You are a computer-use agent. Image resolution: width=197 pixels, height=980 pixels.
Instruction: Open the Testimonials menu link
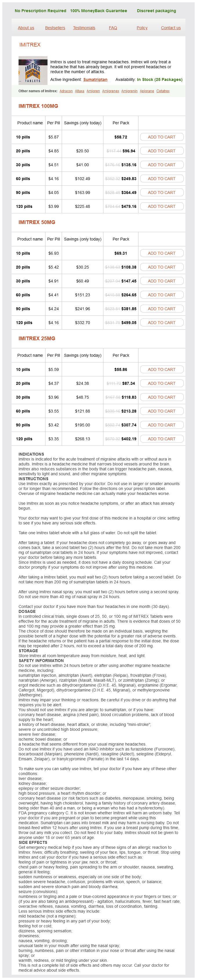pyautogui.click(x=84, y=28)
